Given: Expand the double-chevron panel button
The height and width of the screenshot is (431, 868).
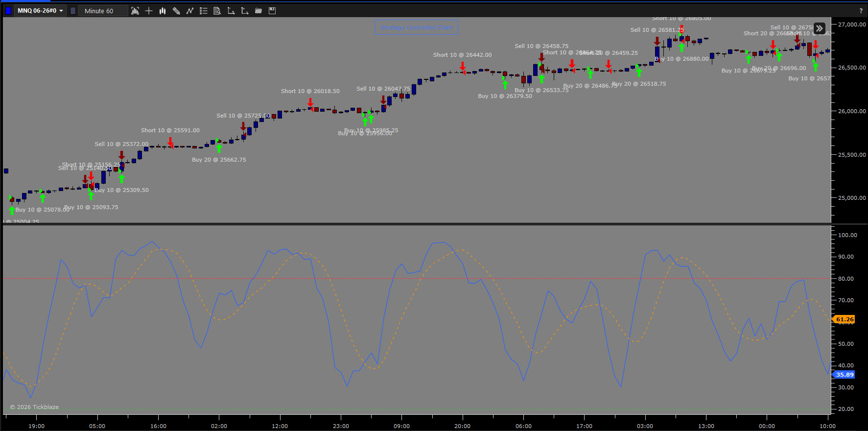Looking at the screenshot, I should (x=820, y=28).
